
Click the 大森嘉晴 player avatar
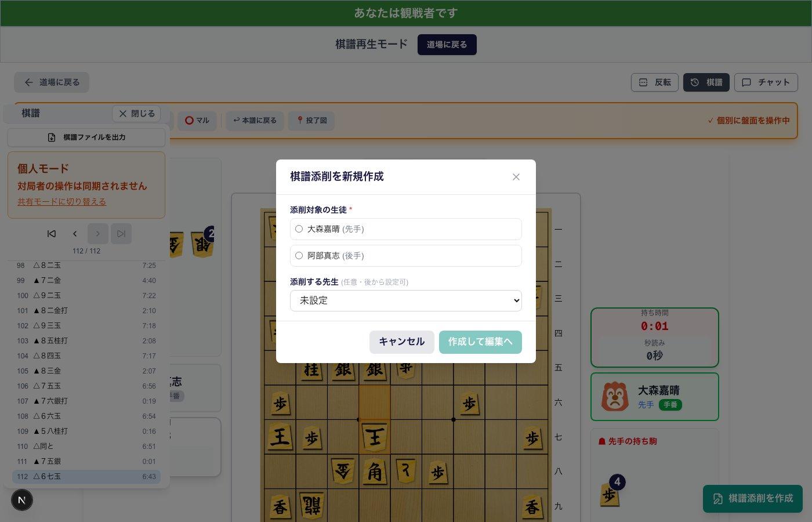[615, 397]
